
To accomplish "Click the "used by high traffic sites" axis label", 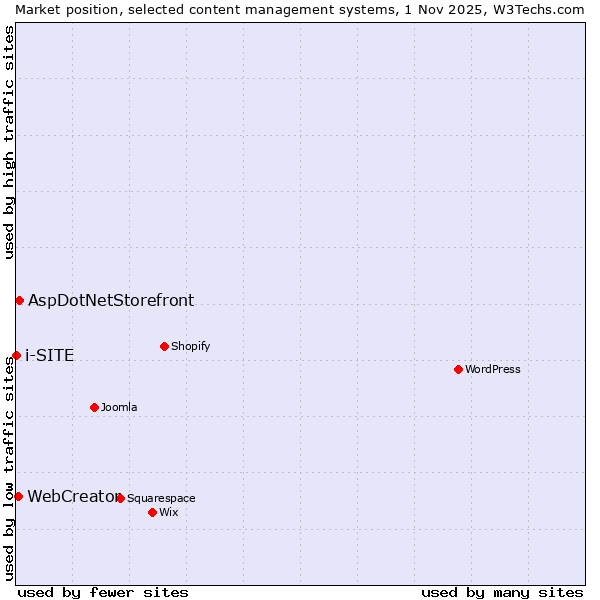I will click(x=9, y=142).
